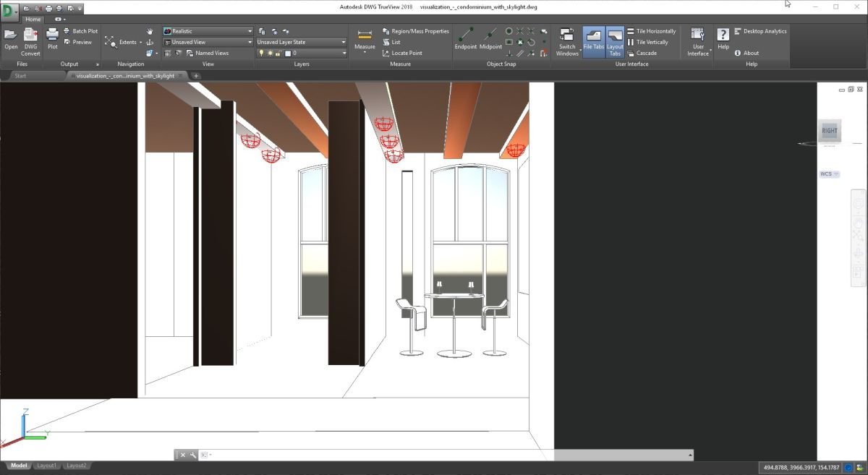
Task: Toggle Layout Tabs visibility
Action: click(x=614, y=41)
